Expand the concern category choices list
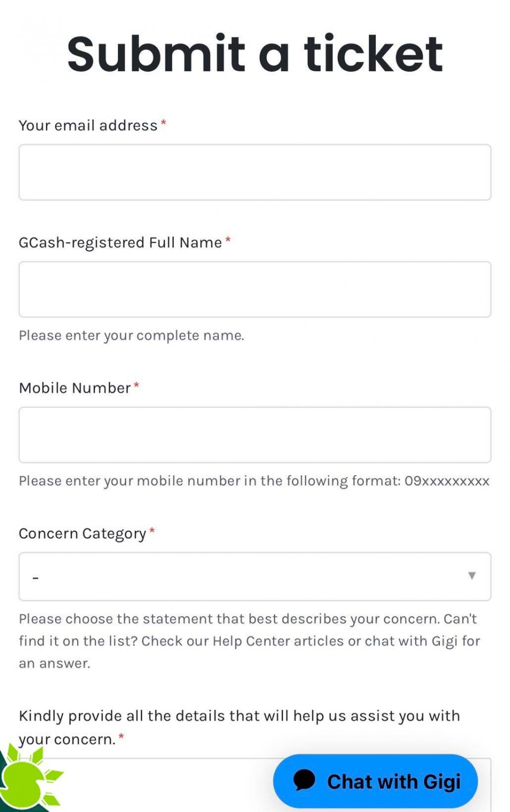Image resolution: width=510 pixels, height=812 pixels. pyautogui.click(x=255, y=577)
